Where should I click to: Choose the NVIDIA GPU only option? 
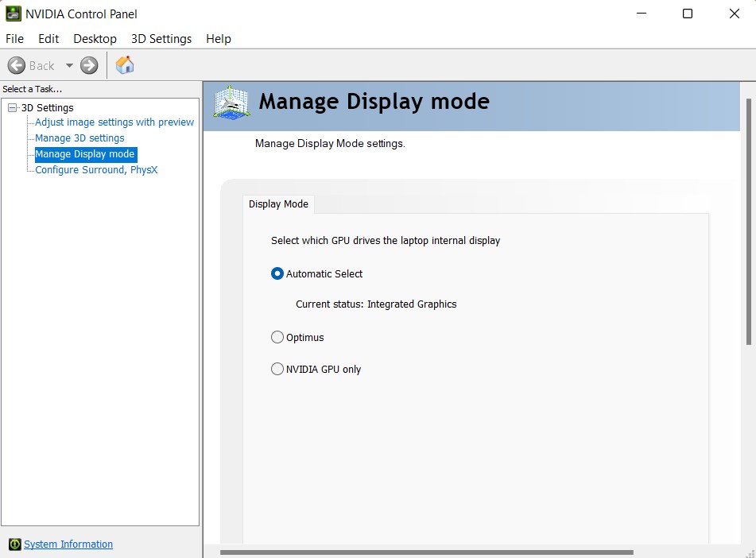[x=277, y=369]
